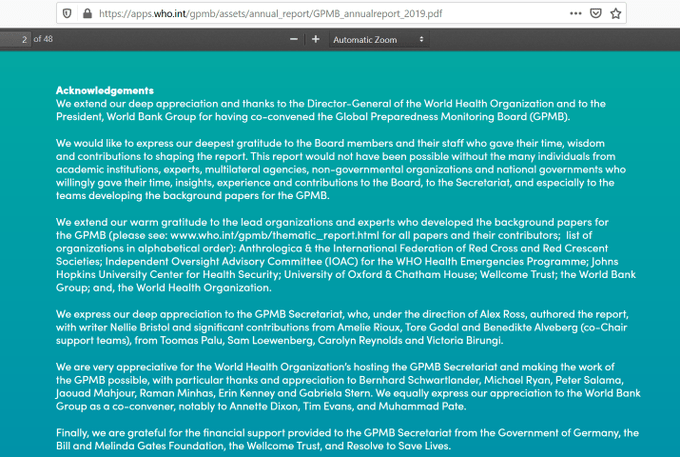The image size is (680, 457).
Task: Click the tracking protection shield icon
Action: click(x=67, y=13)
